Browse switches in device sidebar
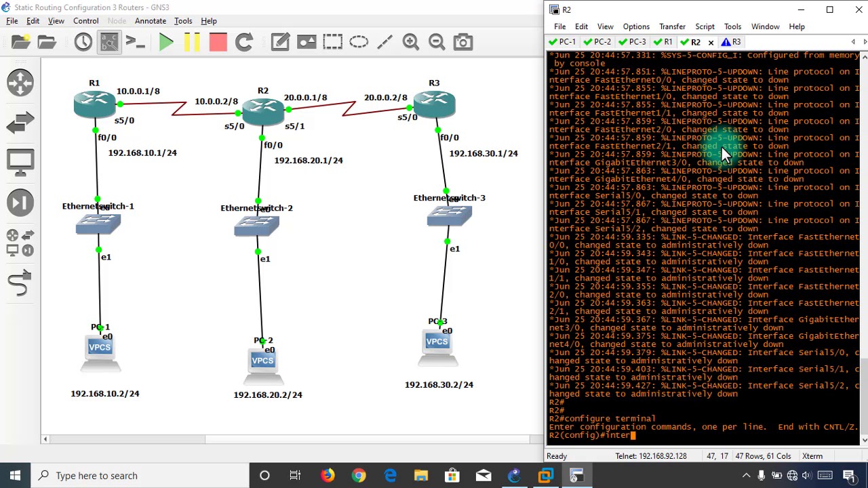Screen dimensions: 868x488 pyautogui.click(x=20, y=123)
